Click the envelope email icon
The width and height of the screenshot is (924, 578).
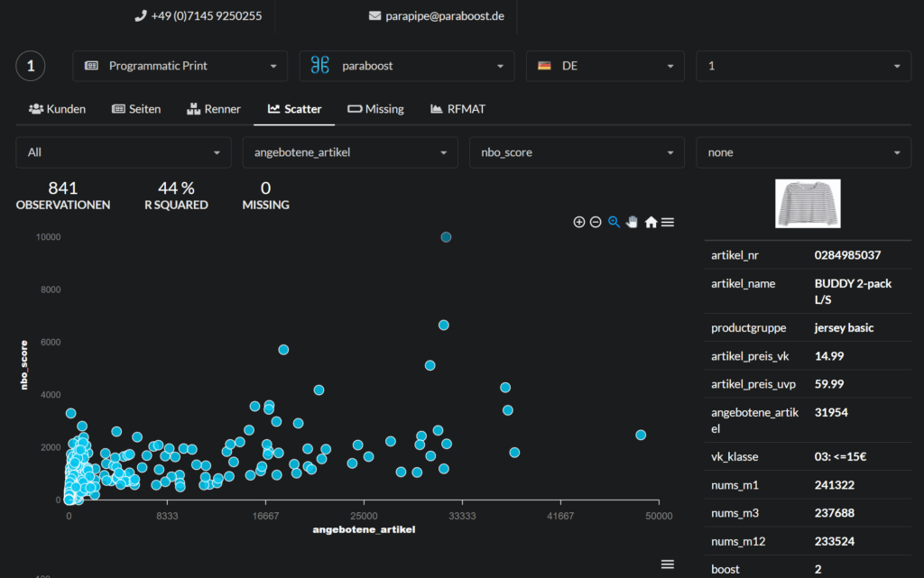tap(374, 16)
